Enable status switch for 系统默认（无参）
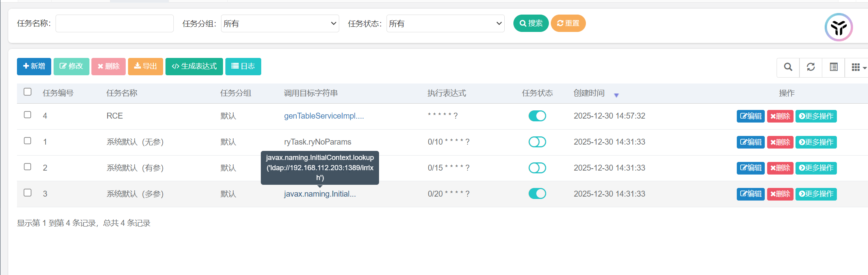The height and width of the screenshot is (275, 868). coord(537,142)
